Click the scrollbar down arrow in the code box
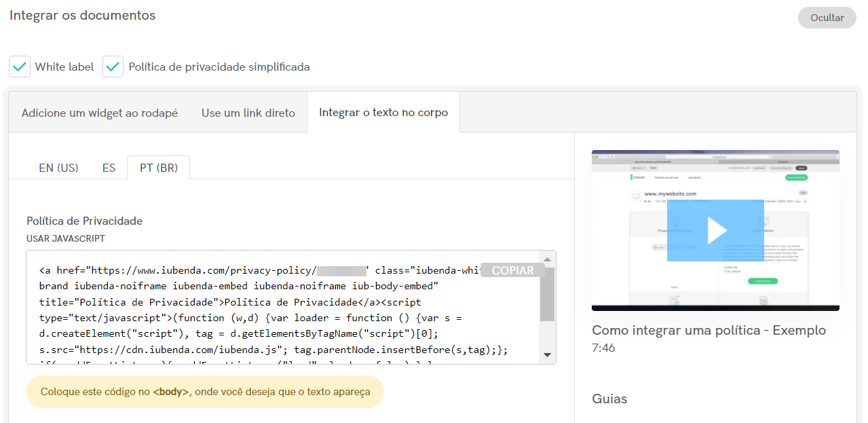This screenshot has width=868, height=423. [548, 354]
